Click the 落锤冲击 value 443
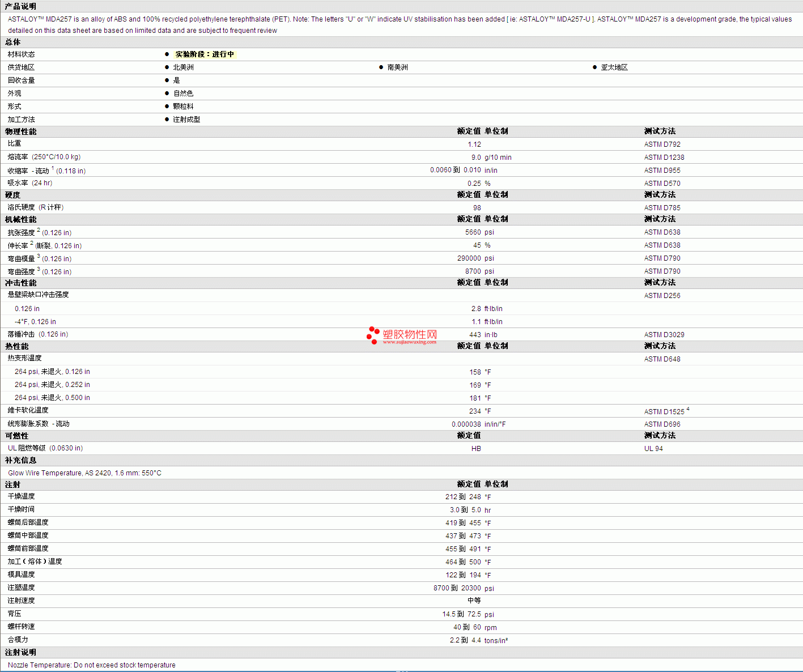803x672 pixels. coord(475,335)
